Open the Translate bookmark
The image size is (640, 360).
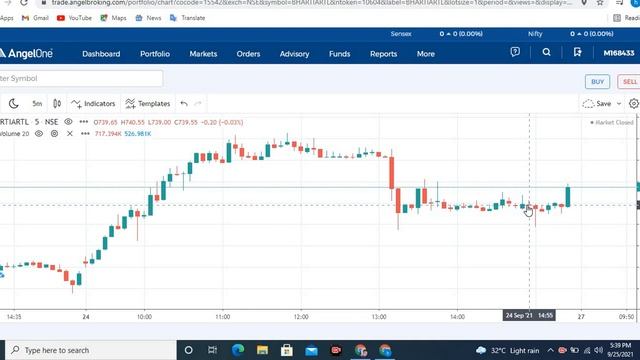(187, 18)
